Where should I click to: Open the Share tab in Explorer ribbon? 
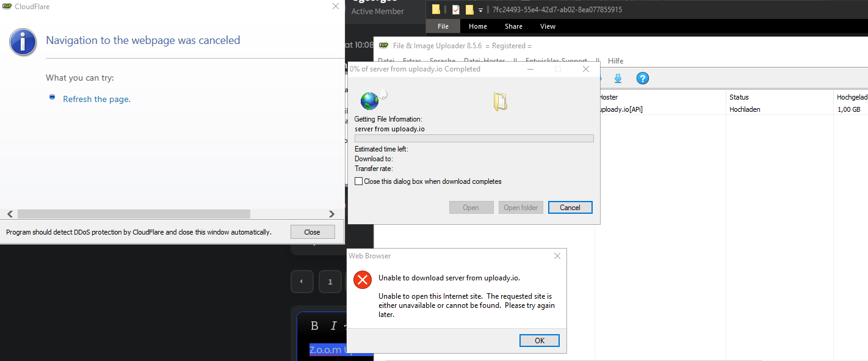click(513, 26)
